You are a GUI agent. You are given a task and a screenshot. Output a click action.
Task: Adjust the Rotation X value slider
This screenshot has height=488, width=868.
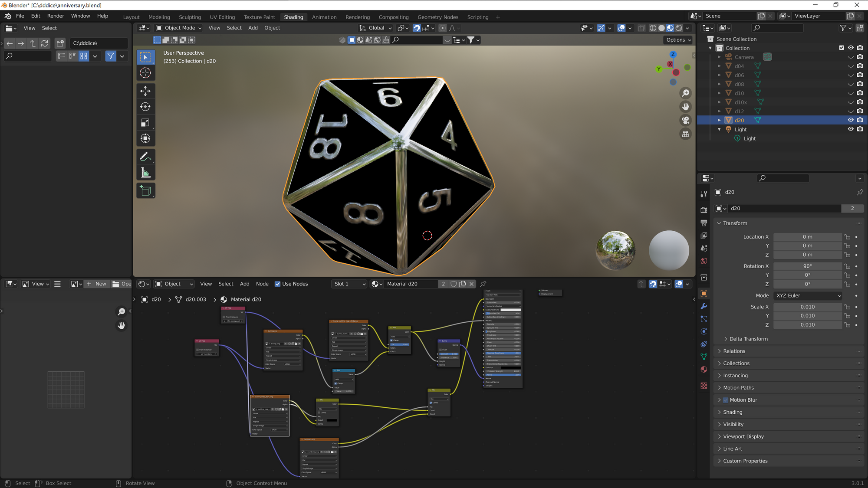[x=807, y=266]
